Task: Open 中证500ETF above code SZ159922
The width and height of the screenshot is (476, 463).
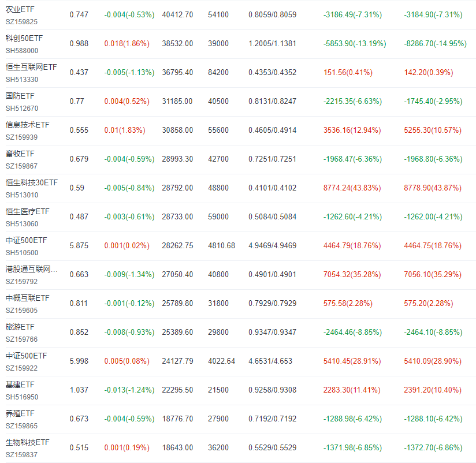Action: (27, 356)
